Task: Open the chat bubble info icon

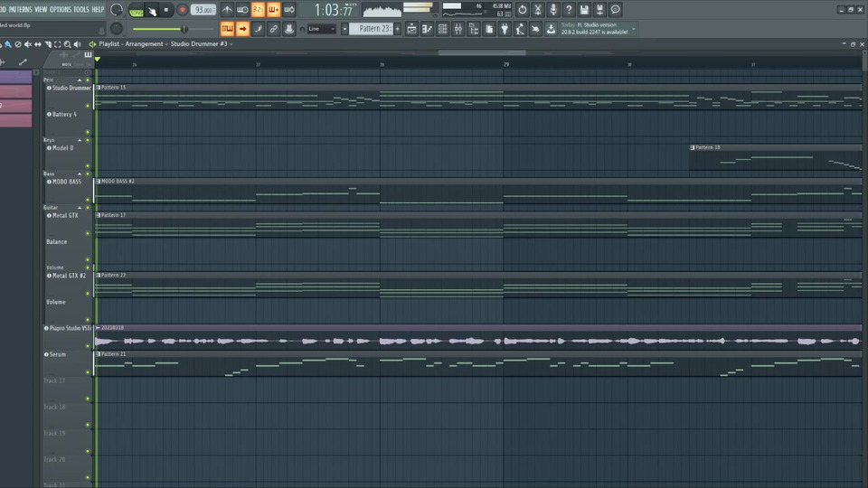Action: 615,9
